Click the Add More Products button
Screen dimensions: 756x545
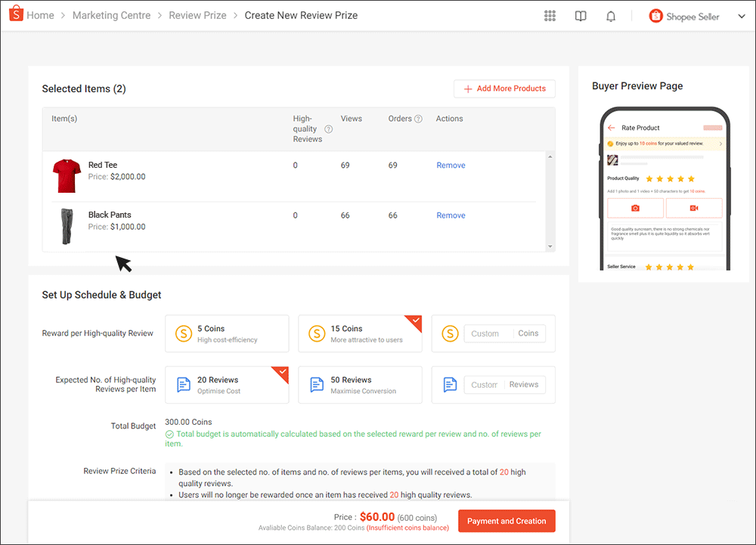[504, 88]
